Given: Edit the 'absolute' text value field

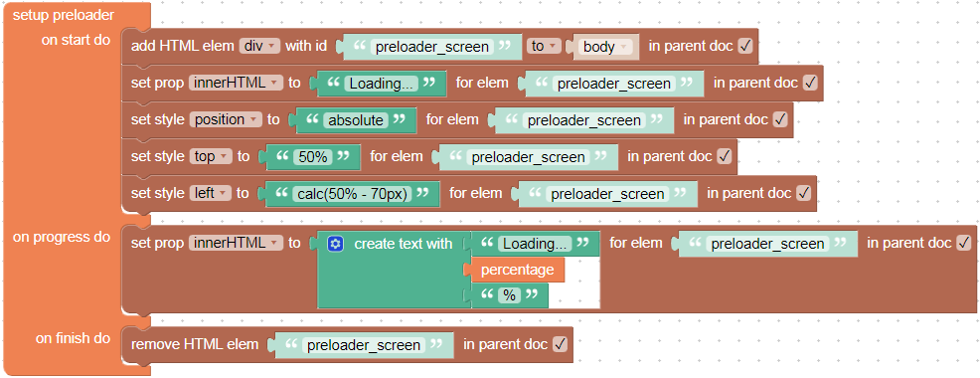Looking at the screenshot, I should [x=356, y=120].
